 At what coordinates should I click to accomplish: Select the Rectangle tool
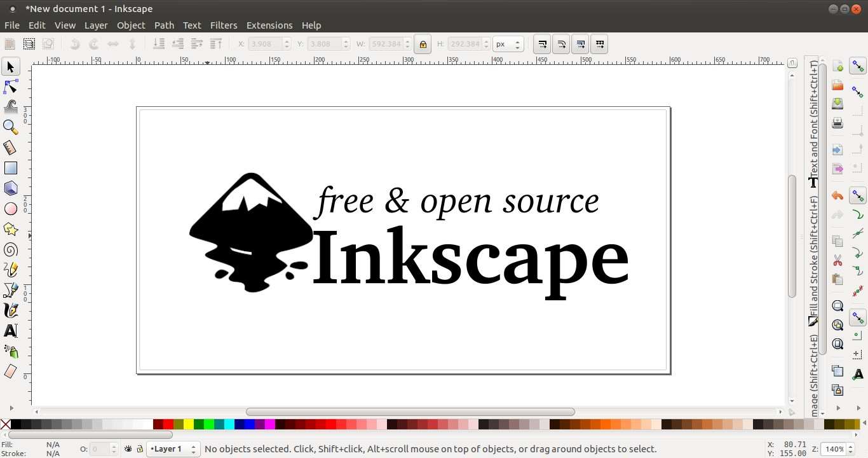11,168
